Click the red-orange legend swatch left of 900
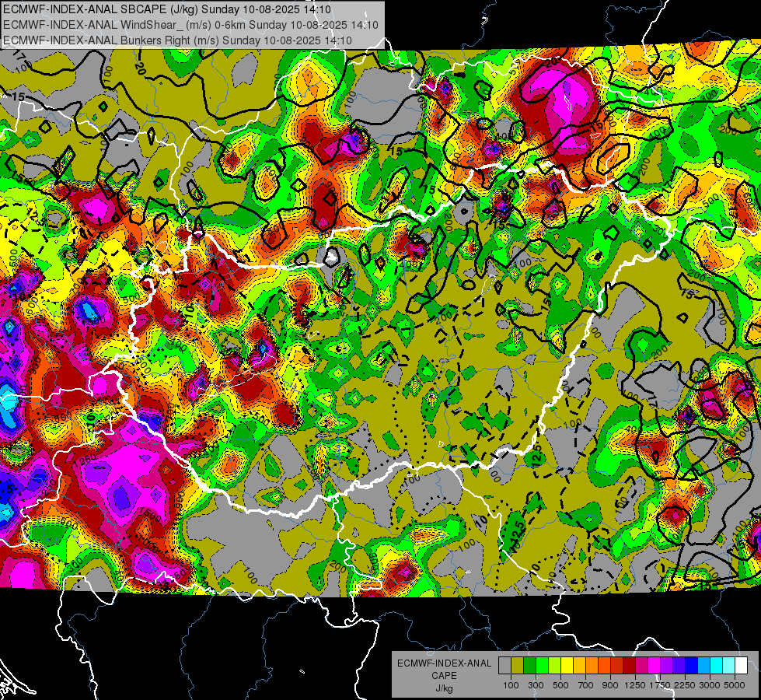Image resolution: width=761 pixels, height=700 pixels. (604, 666)
